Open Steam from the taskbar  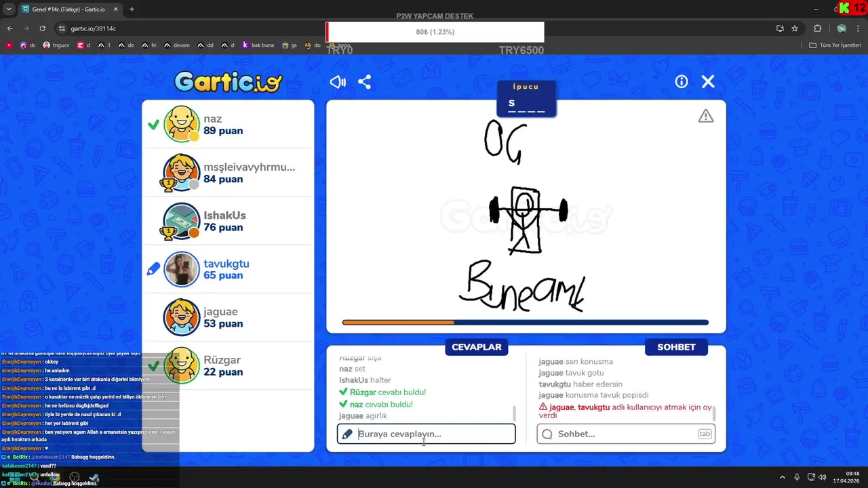[x=94, y=477]
